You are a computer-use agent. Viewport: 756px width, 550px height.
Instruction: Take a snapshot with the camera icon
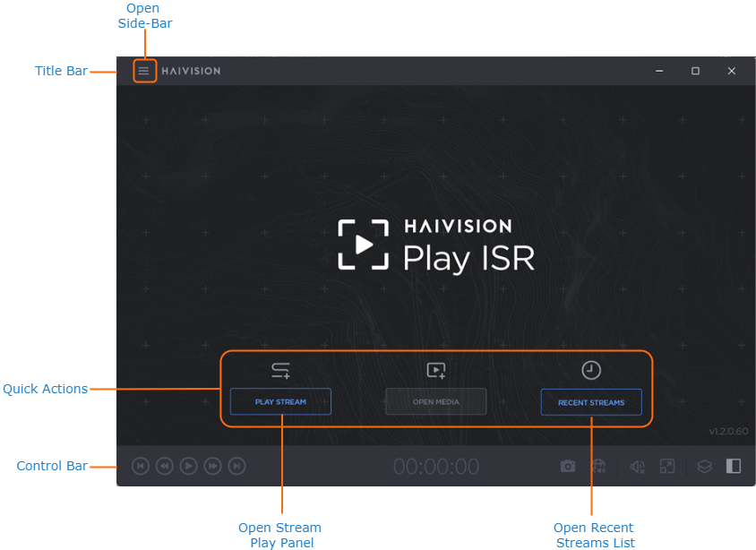[x=568, y=466]
